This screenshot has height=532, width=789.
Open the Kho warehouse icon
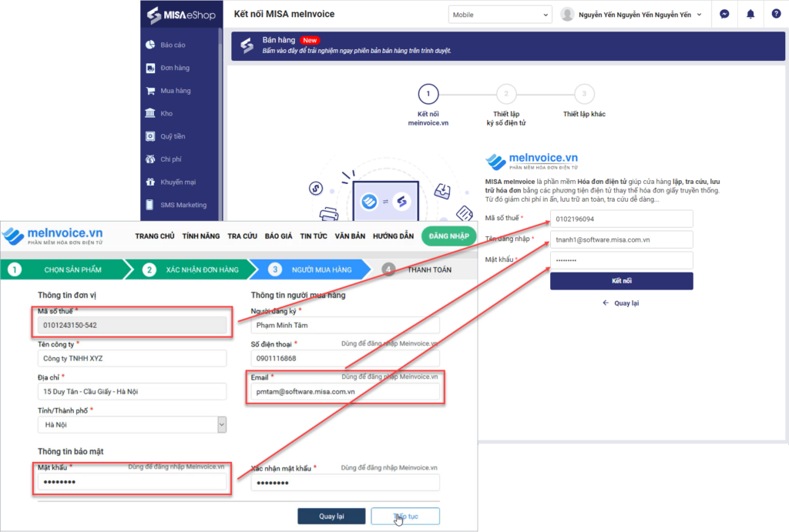(x=150, y=113)
